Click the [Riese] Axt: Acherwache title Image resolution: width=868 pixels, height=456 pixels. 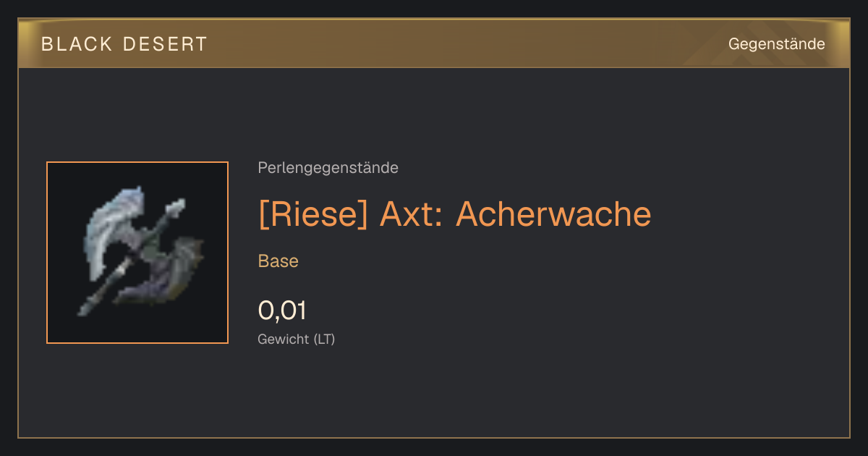pos(454,214)
